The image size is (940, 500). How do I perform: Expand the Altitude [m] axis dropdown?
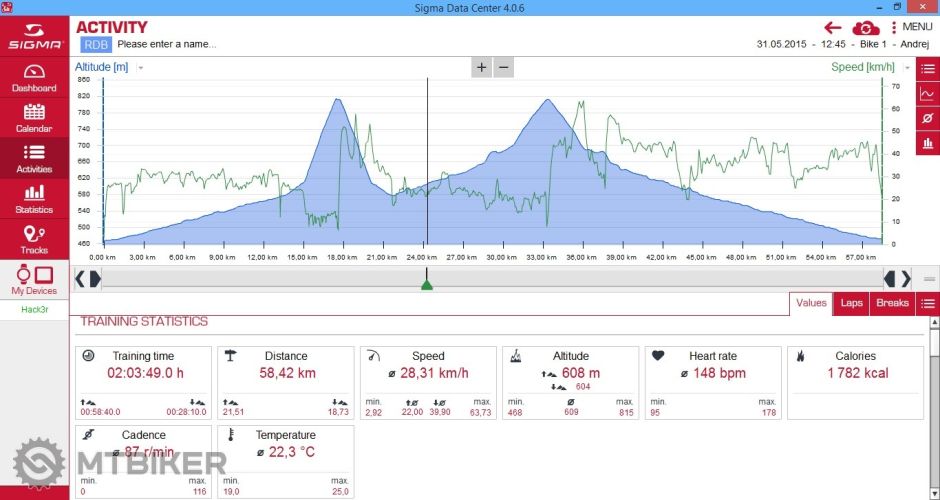tap(141, 68)
